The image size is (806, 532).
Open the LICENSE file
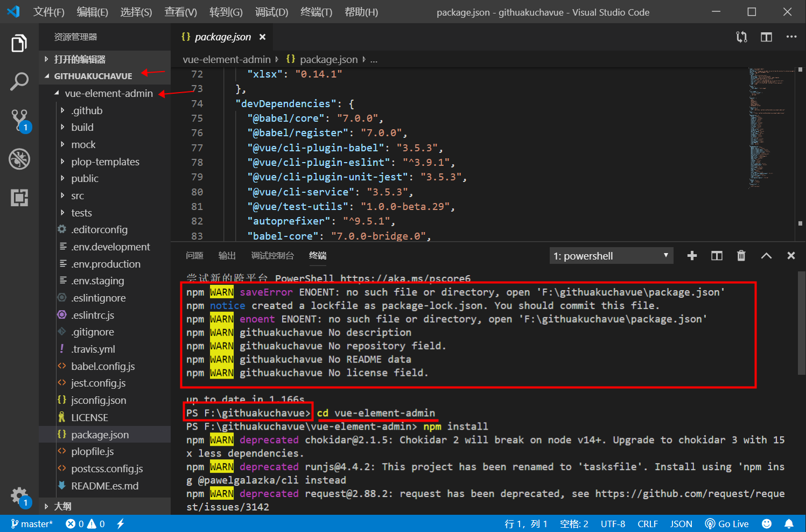tap(105, 417)
